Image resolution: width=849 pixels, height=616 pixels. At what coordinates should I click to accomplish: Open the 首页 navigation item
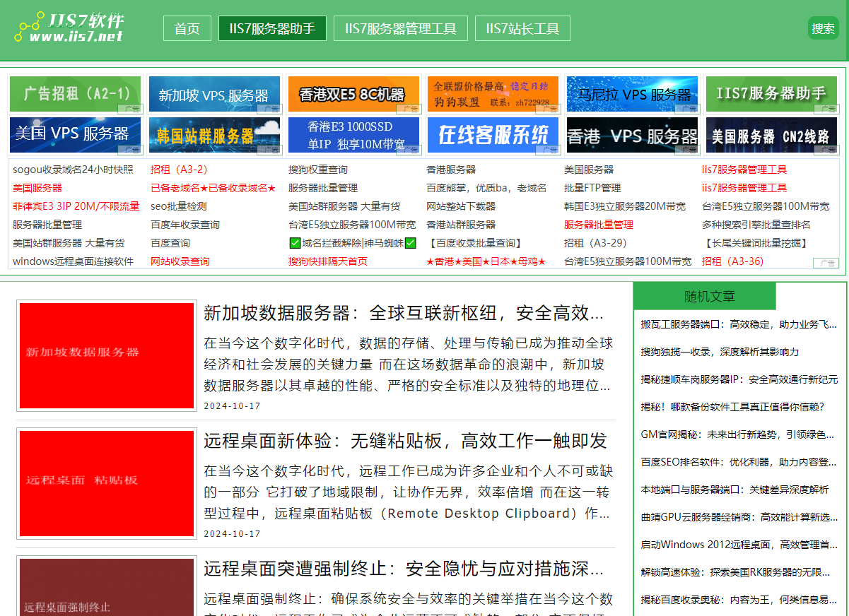tap(187, 28)
